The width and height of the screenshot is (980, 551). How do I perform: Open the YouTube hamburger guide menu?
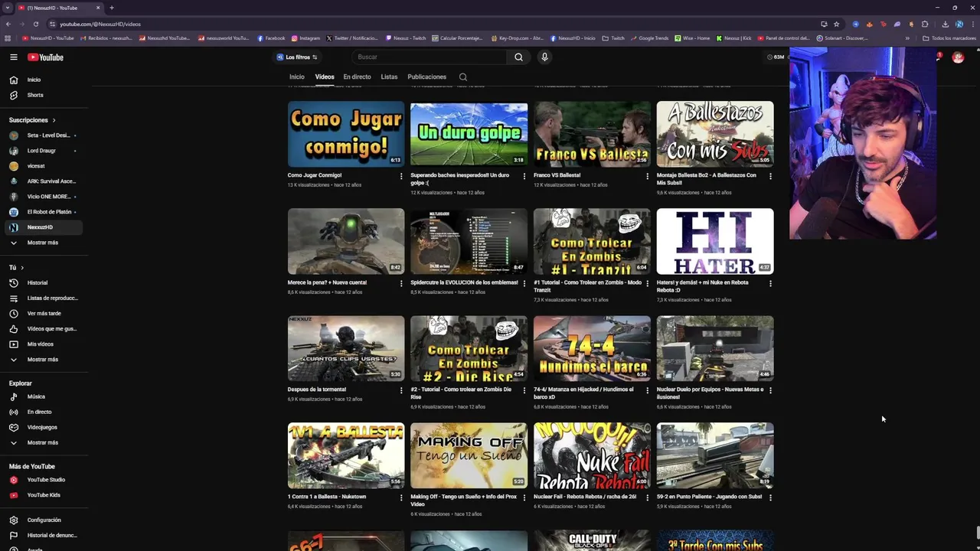(x=13, y=57)
